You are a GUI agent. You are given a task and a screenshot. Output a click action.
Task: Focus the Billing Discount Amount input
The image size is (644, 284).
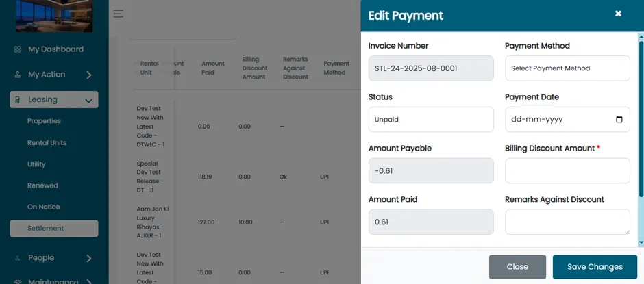point(567,170)
